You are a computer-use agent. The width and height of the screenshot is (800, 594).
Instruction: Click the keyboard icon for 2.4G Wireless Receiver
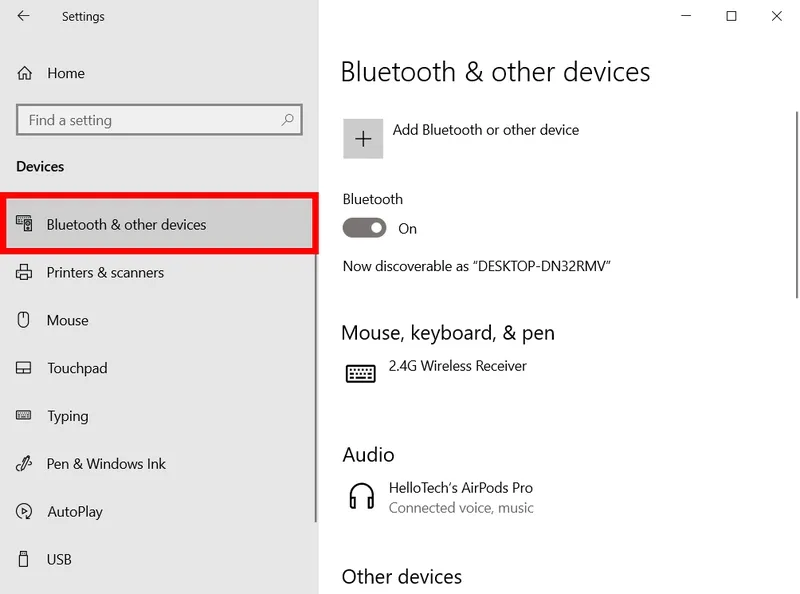(361, 371)
